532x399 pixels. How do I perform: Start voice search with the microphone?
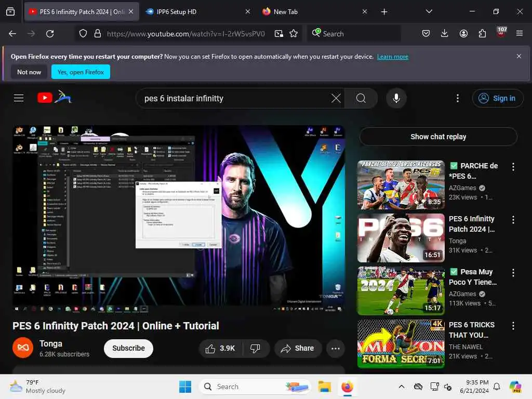pyautogui.click(x=396, y=98)
